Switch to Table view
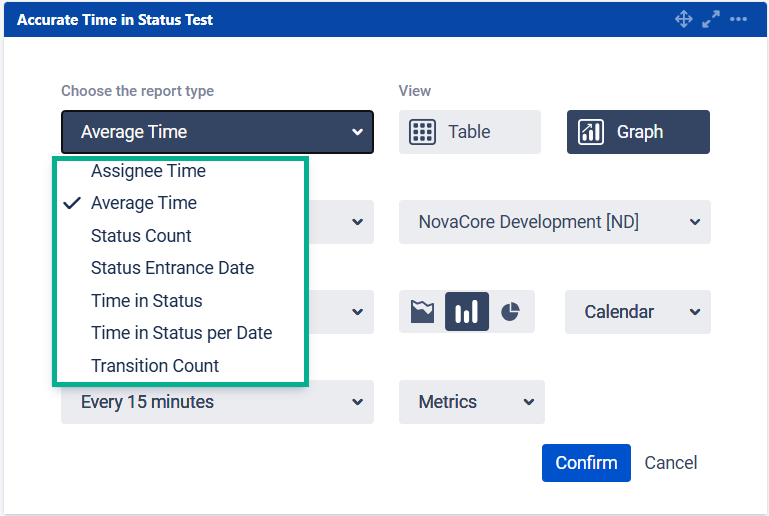 [469, 132]
